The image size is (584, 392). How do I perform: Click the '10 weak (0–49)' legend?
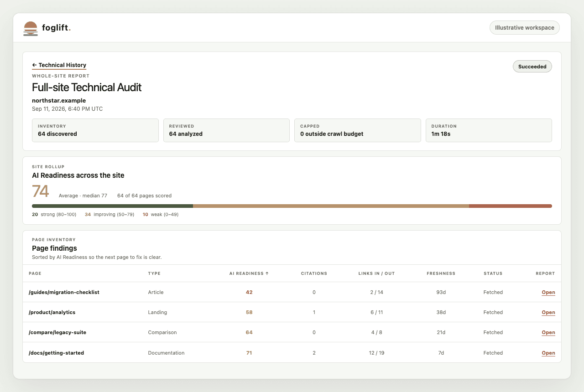[160, 214]
